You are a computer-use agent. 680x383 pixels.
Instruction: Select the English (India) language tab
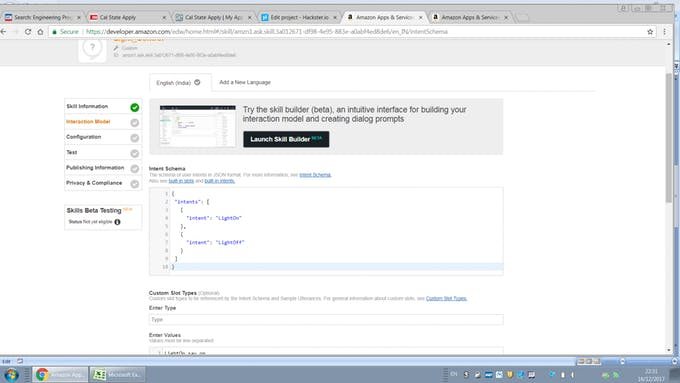180,82
